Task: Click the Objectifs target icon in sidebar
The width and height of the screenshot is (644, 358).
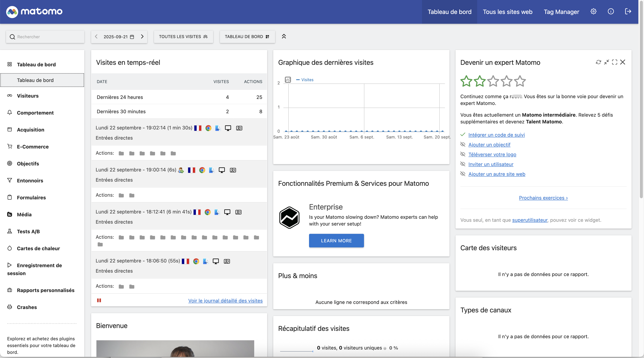Action: [x=9, y=163]
